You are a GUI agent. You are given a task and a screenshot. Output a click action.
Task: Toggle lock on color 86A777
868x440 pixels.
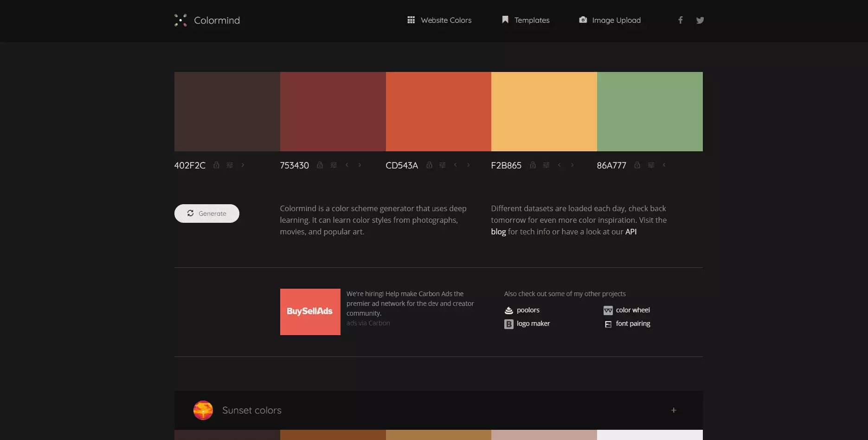pyautogui.click(x=637, y=165)
